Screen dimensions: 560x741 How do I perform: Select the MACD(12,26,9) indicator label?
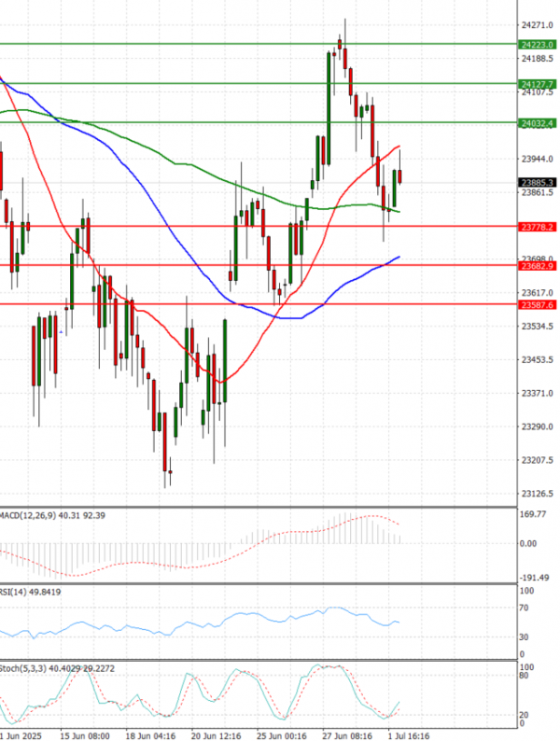pyautogui.click(x=52, y=515)
